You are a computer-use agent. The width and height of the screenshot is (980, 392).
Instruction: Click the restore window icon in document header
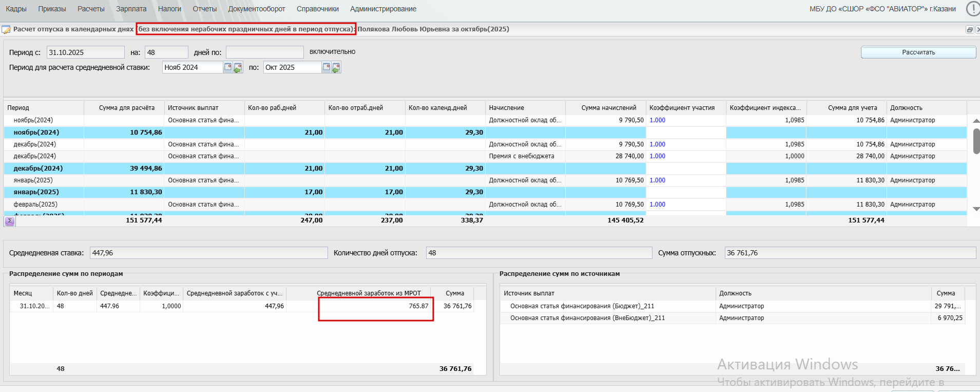click(969, 30)
